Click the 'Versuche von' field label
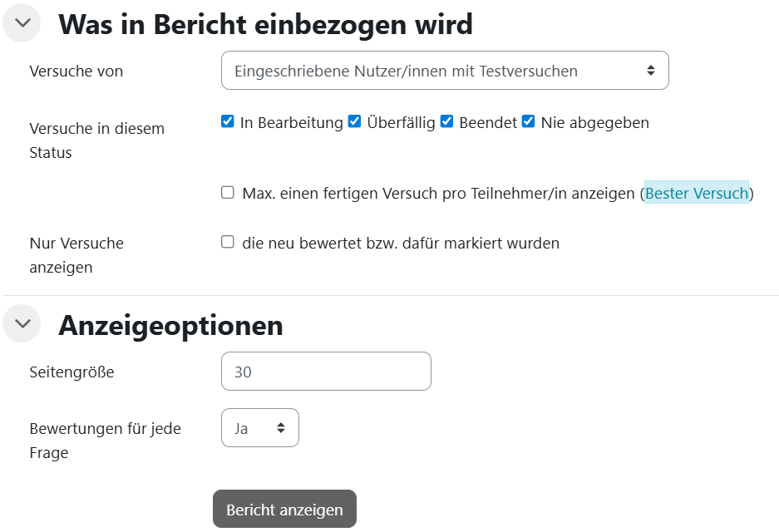 (76, 71)
